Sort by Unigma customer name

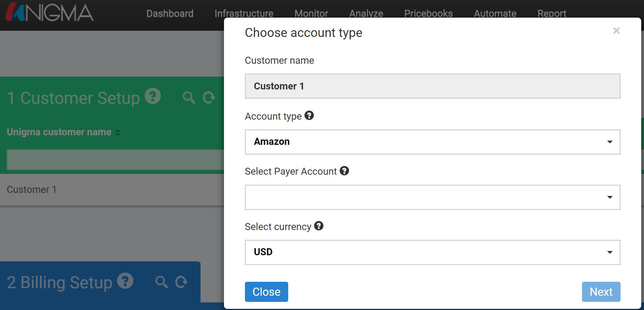click(x=118, y=132)
